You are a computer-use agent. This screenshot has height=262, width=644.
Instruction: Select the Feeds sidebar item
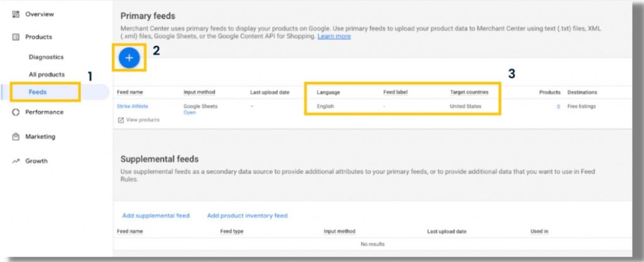37,92
